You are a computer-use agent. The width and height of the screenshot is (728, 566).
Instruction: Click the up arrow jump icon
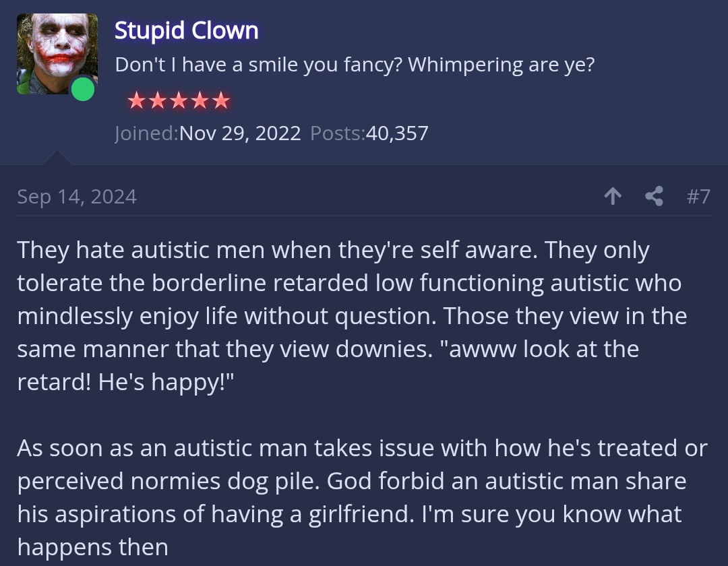[x=613, y=196]
